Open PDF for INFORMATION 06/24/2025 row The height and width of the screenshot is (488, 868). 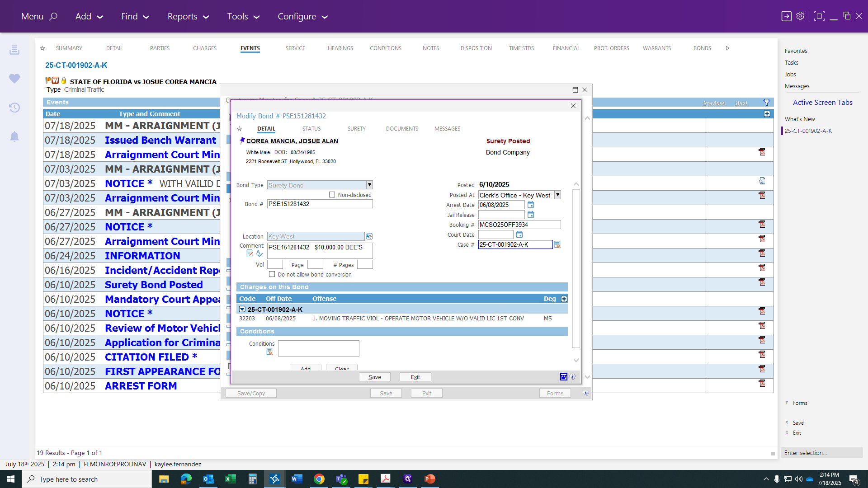point(762,253)
